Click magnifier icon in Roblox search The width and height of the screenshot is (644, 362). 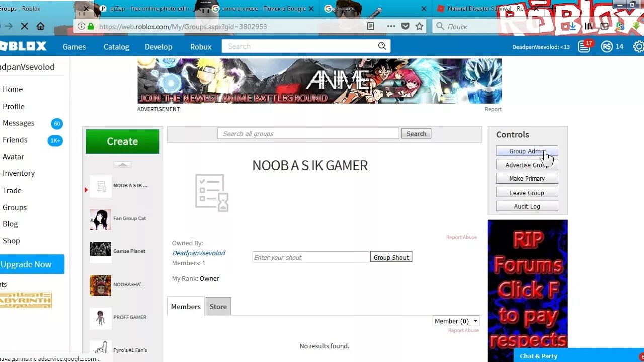click(382, 46)
